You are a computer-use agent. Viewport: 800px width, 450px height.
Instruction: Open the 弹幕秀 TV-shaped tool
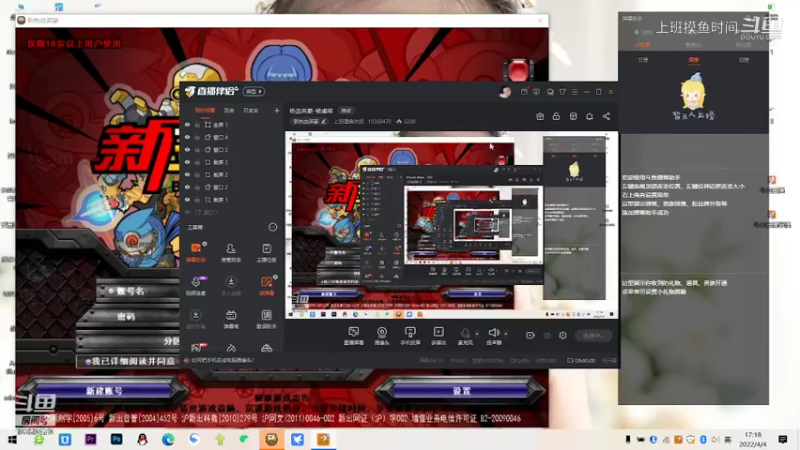pyautogui.click(x=231, y=319)
